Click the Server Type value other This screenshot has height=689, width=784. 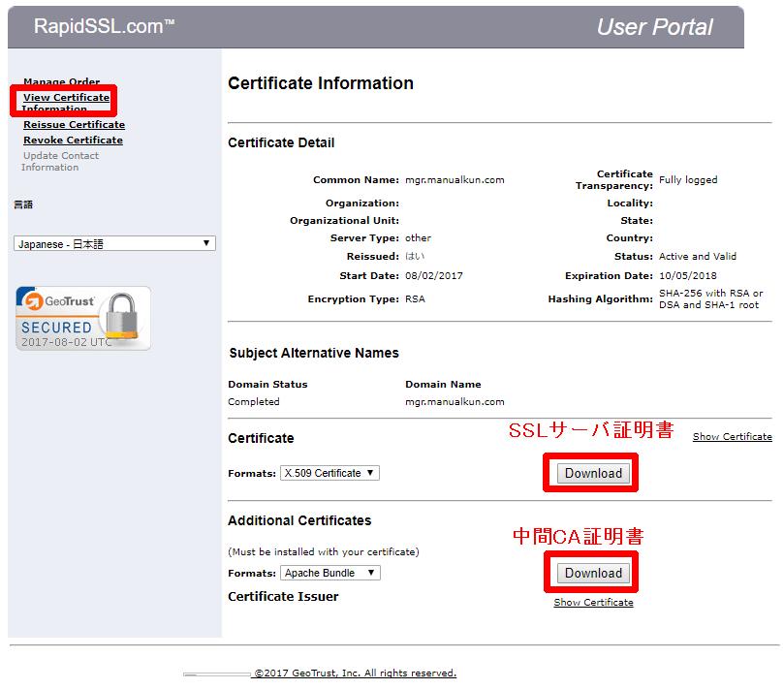(x=418, y=238)
